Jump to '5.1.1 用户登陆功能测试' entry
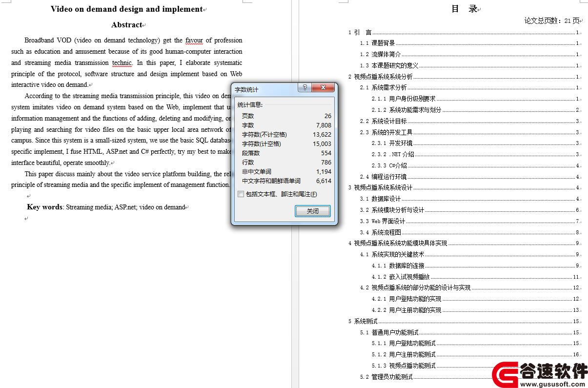This screenshot has height=388, width=588. (476, 344)
